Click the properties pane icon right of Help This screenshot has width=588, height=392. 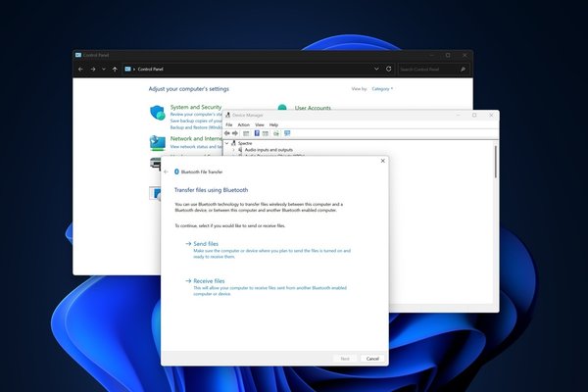pos(266,133)
